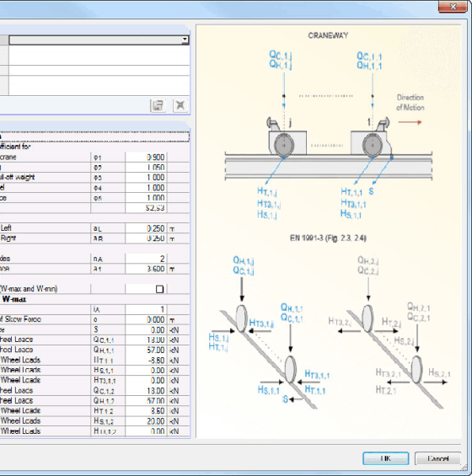Select the φ3 lift-off weight value 1.000
This screenshot has width=472, height=476.
[x=146, y=177]
